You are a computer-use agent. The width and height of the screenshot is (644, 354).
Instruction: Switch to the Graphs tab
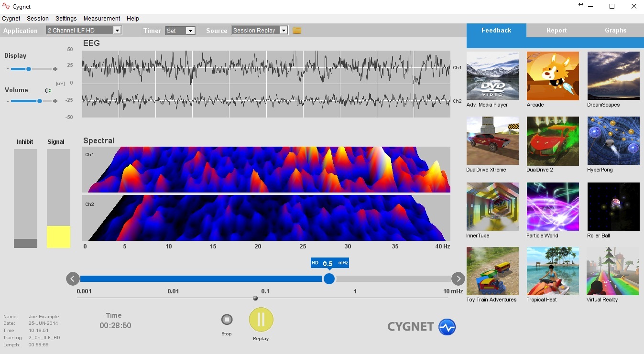coord(615,30)
